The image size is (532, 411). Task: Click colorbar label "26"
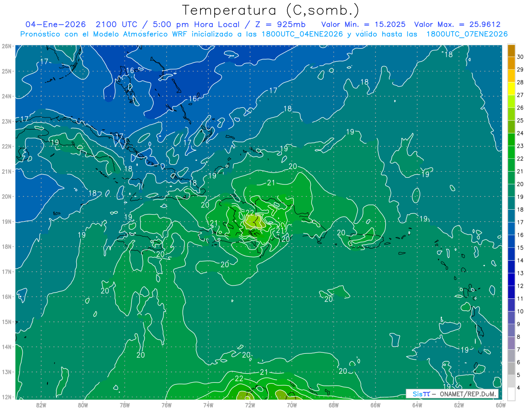pos(520,108)
